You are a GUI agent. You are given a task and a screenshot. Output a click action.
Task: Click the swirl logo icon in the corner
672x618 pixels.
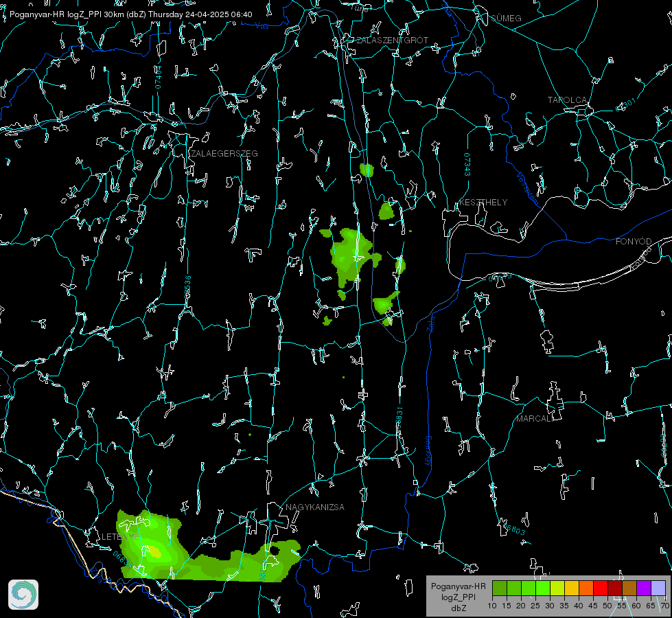(x=23, y=595)
